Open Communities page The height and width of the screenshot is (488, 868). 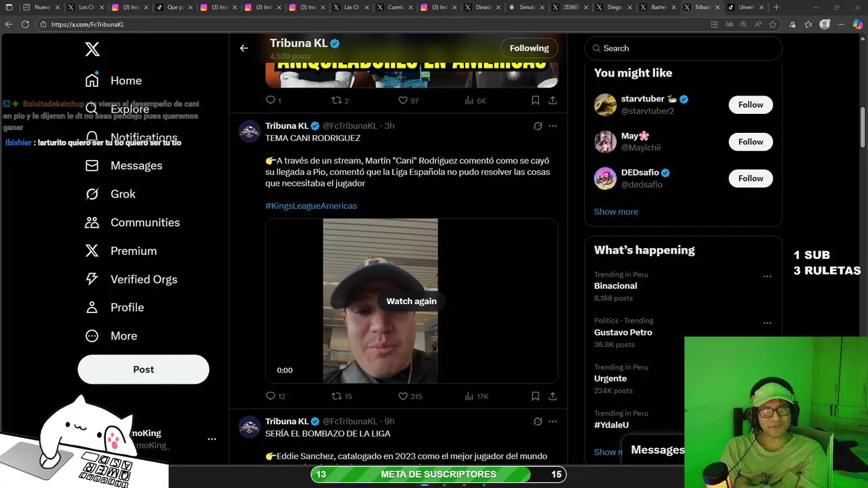pyautogui.click(x=132, y=222)
